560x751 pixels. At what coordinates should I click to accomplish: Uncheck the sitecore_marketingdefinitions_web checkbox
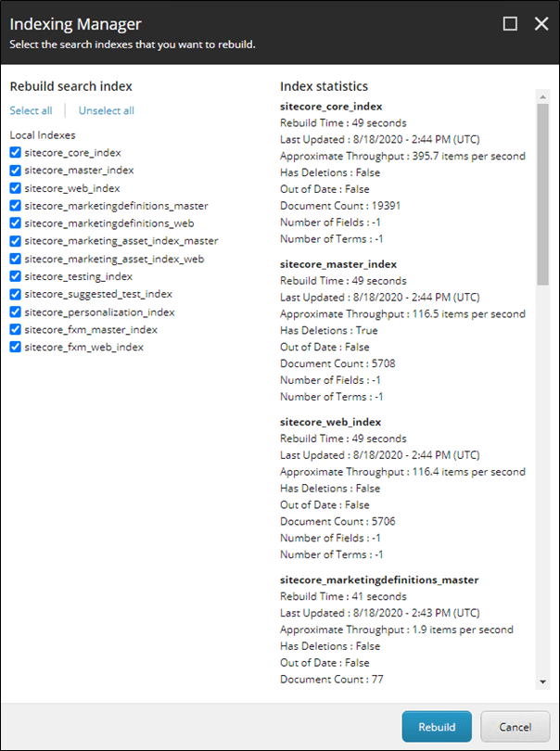click(x=16, y=223)
